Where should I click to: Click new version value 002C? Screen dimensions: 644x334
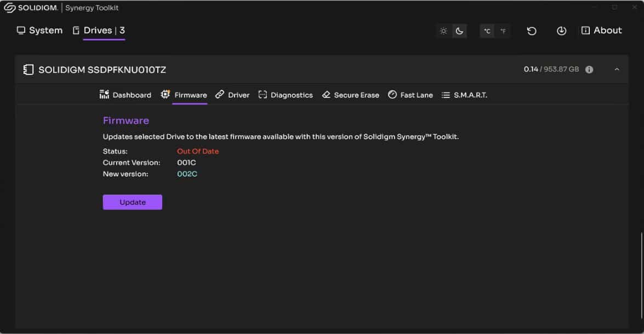coord(187,174)
